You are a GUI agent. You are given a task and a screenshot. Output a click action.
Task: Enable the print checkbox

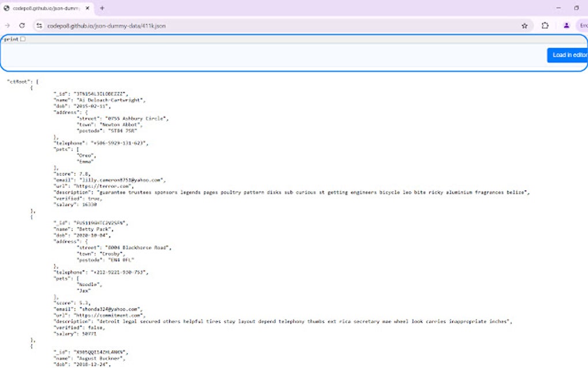22,39
